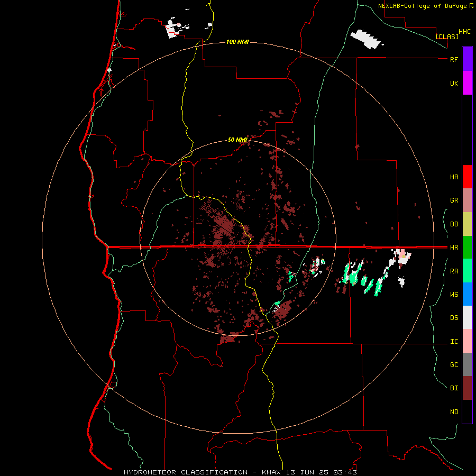This screenshot has width=476, height=476.
Task: Pick the HR dark green legend swatch
Action: pos(467,248)
